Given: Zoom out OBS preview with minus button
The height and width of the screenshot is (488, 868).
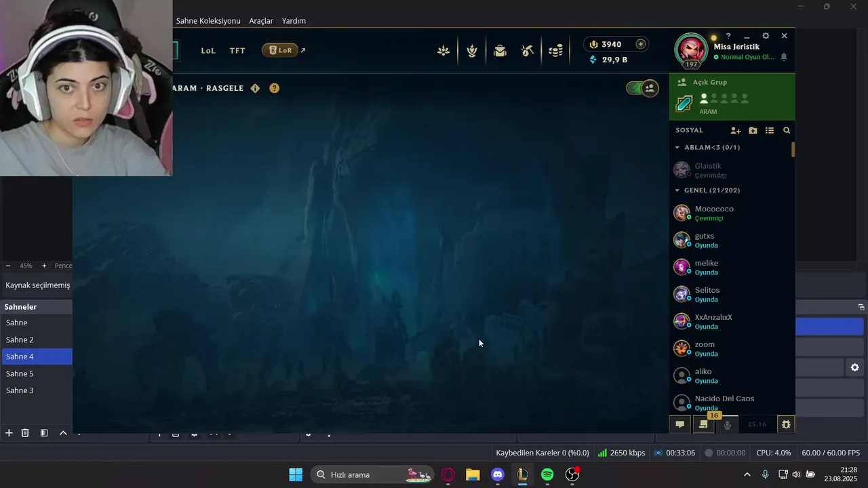Looking at the screenshot, I should point(8,266).
